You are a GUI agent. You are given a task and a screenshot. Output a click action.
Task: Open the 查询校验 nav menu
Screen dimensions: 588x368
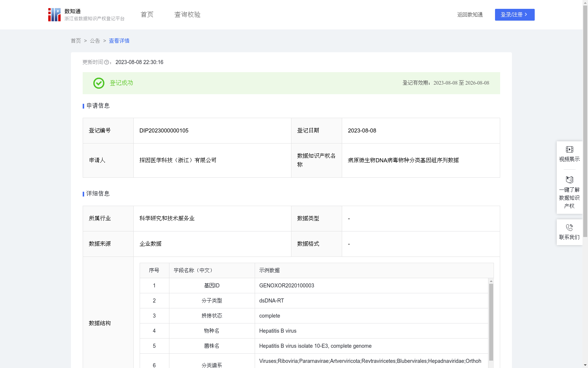pyautogui.click(x=187, y=15)
